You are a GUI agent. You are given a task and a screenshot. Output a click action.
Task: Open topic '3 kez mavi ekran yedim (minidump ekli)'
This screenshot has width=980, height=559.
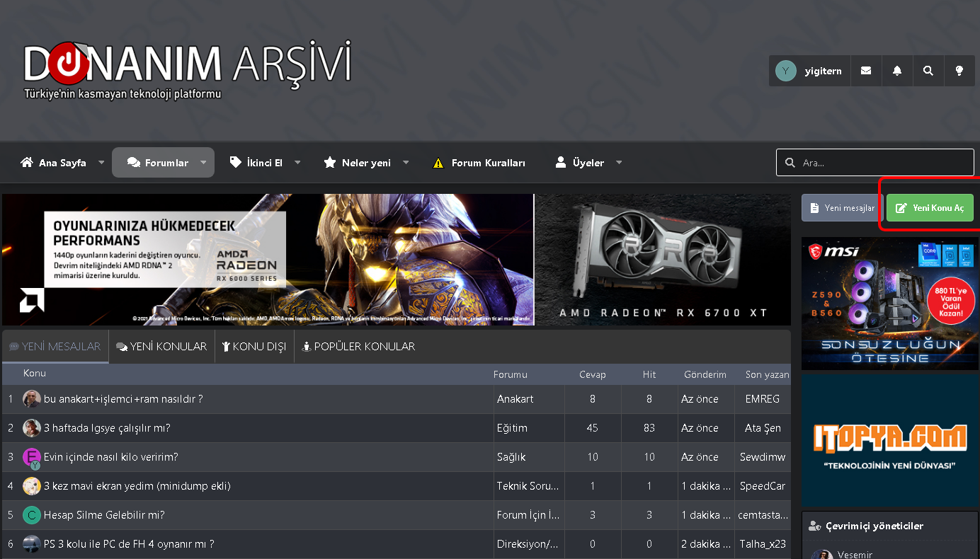click(x=137, y=486)
